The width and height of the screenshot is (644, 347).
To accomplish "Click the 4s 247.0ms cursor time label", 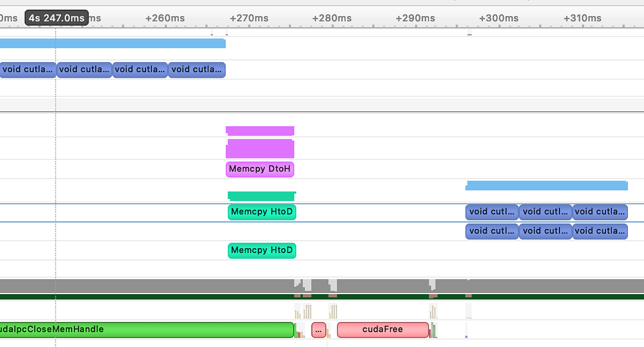I will click(x=56, y=18).
